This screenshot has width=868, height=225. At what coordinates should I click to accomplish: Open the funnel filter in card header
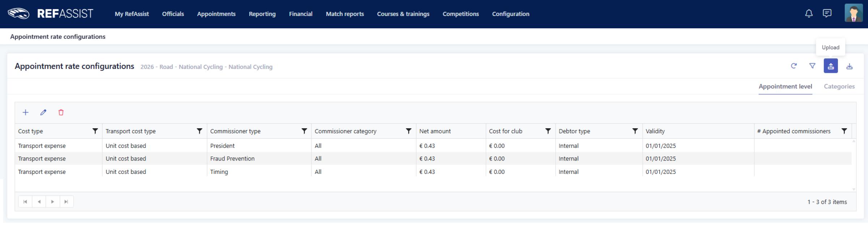pyautogui.click(x=812, y=66)
